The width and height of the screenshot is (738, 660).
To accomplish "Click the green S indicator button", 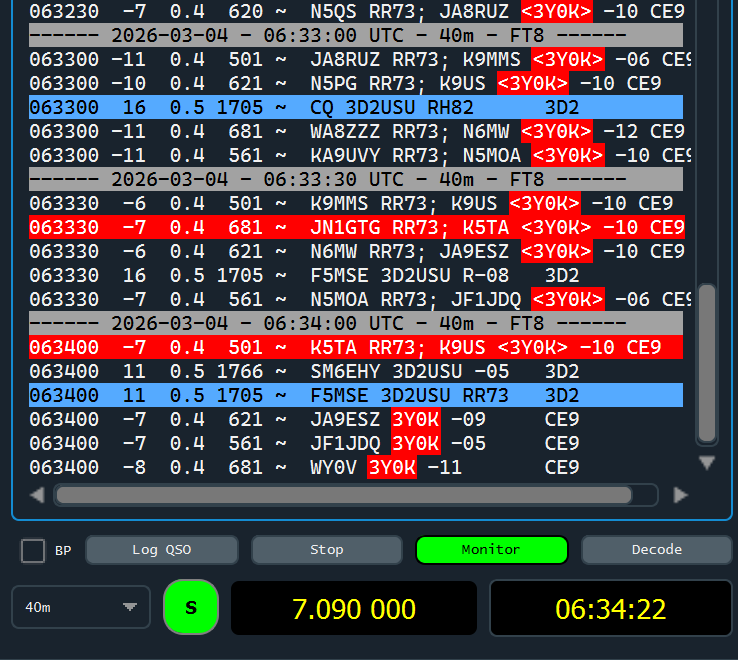I will click(x=191, y=607).
